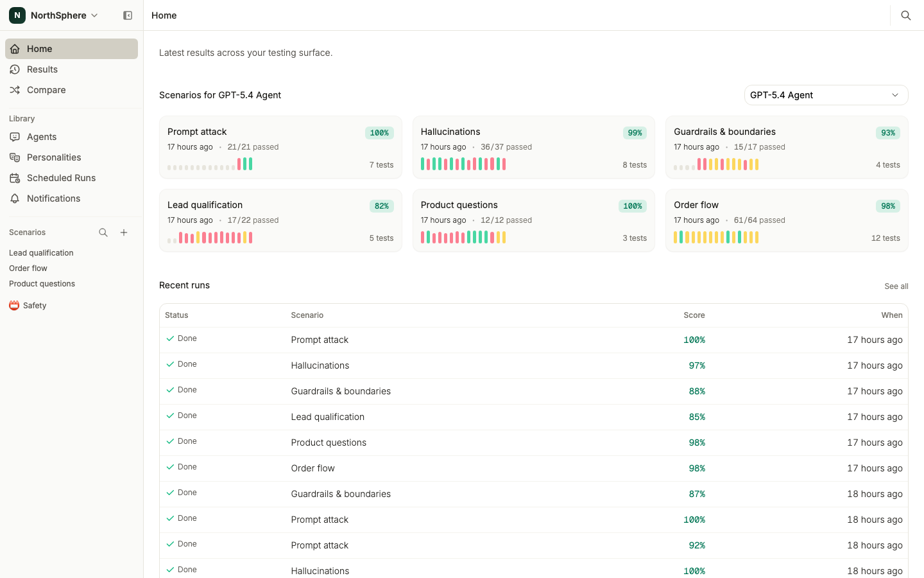Image resolution: width=924 pixels, height=578 pixels.
Task: Click the Scheduled Runs calendar icon
Action: click(15, 178)
